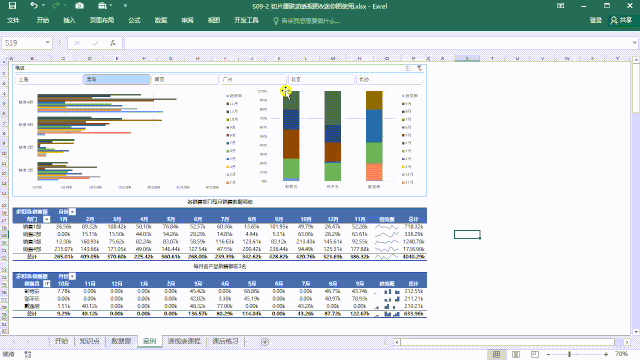Select 南京 in the slicer
640x360 pixels.
pos(185,80)
